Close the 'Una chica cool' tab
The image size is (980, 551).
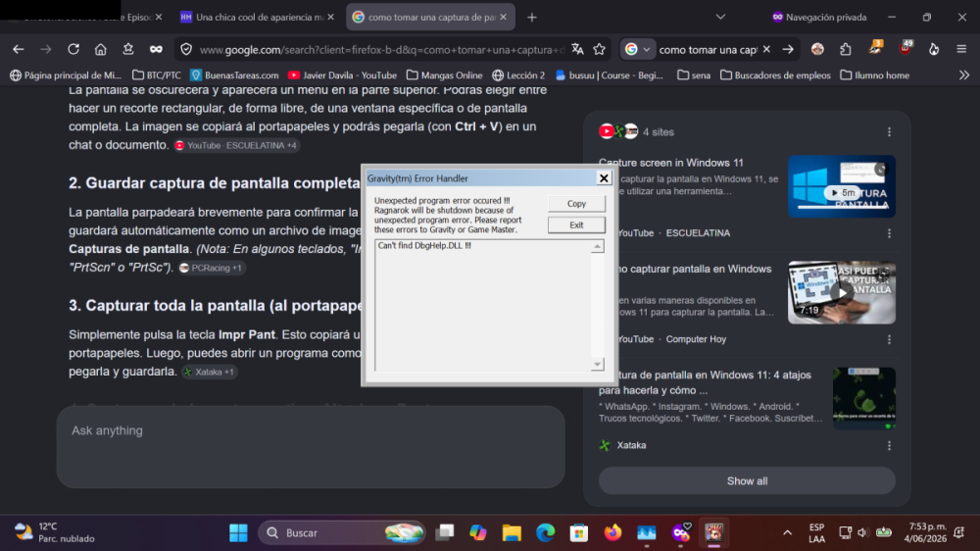[x=330, y=17]
